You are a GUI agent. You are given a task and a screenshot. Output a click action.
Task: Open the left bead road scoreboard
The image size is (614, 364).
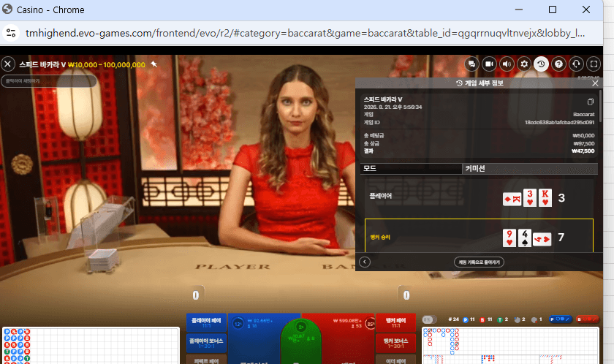pos(91,346)
